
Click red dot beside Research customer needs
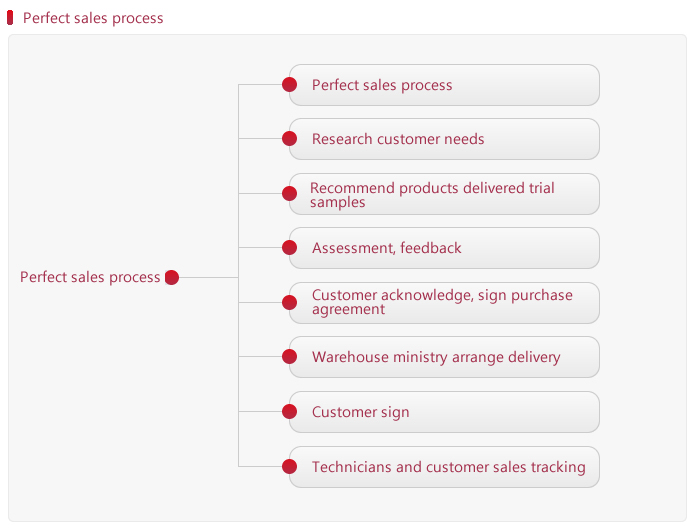pos(289,139)
